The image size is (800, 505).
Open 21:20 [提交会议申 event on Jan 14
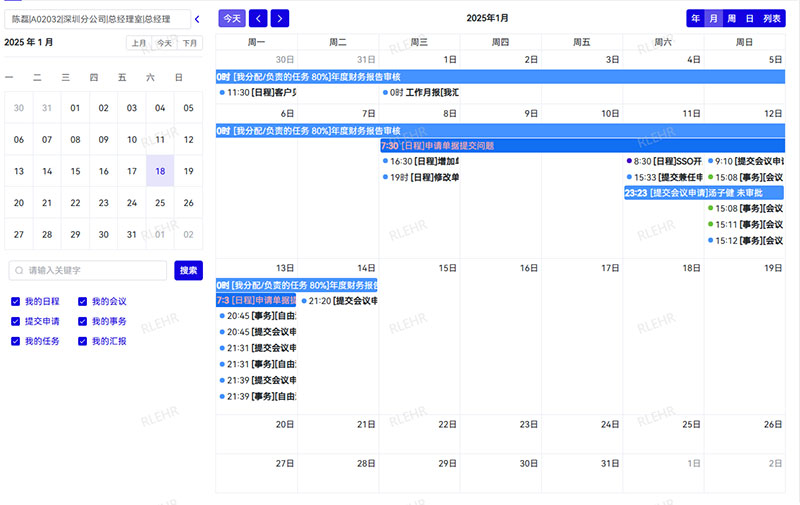pos(338,301)
